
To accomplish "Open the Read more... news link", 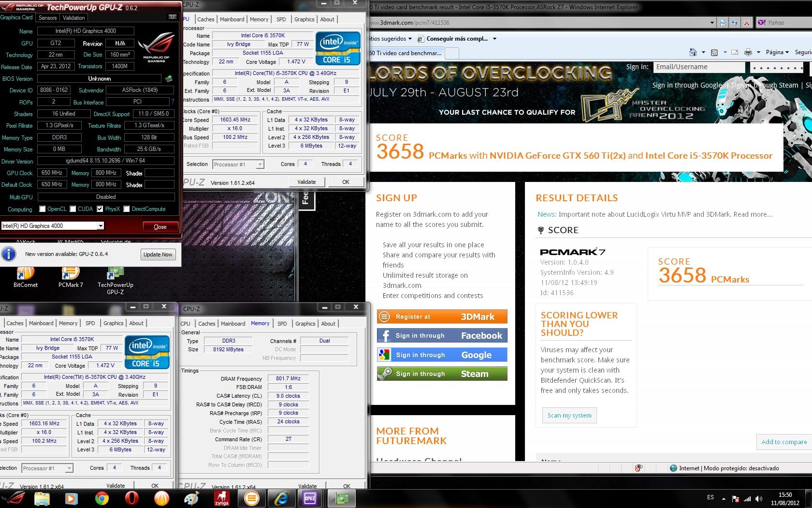I will pos(753,214).
